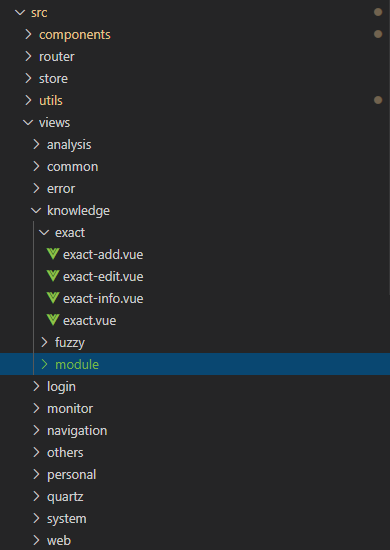390x550 pixels.
Task: Select the monitor folder label
Action: [x=70, y=408]
